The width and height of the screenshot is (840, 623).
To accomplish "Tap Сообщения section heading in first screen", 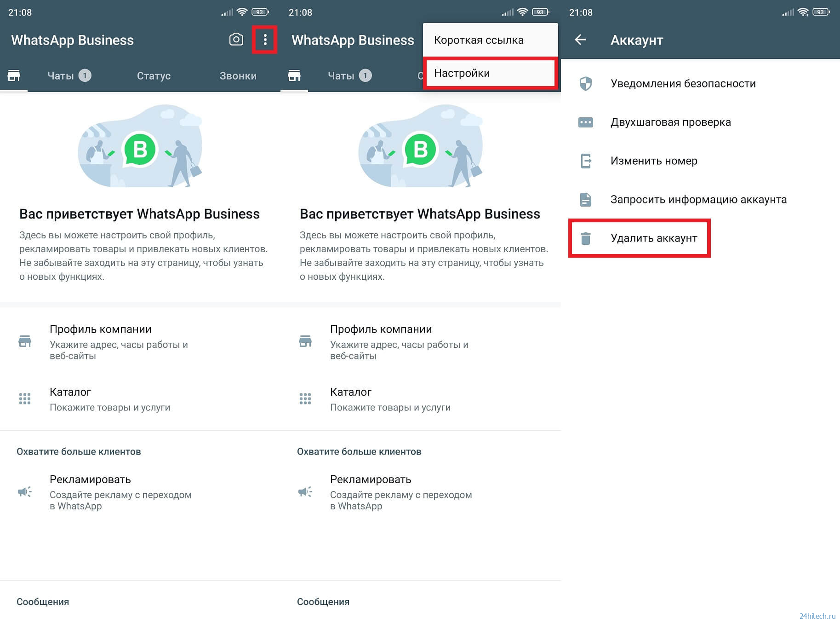I will coord(43,602).
